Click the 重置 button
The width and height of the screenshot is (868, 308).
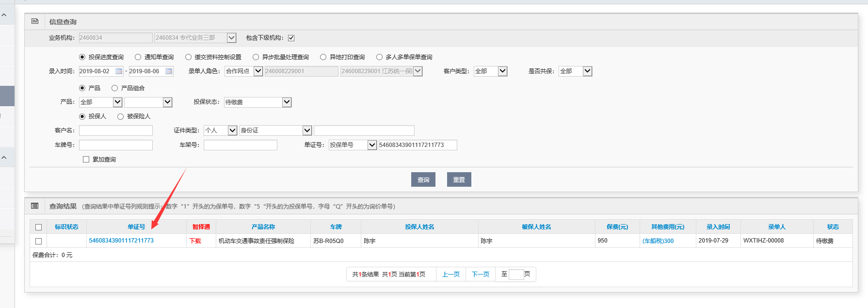459,179
